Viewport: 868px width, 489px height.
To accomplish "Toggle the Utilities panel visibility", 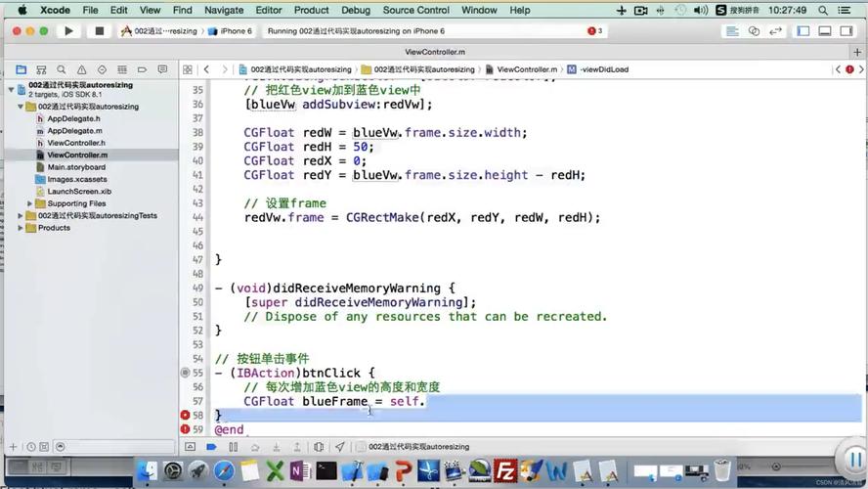I will click(x=846, y=31).
